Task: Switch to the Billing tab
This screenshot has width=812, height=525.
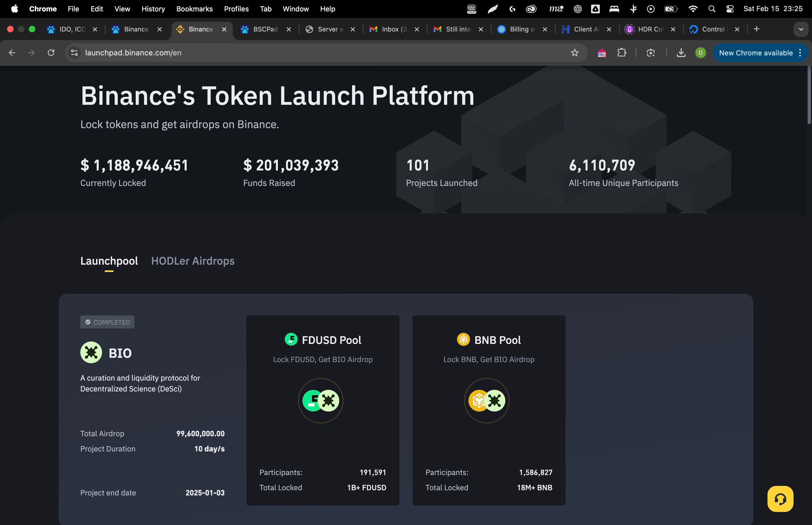Action: click(x=522, y=29)
